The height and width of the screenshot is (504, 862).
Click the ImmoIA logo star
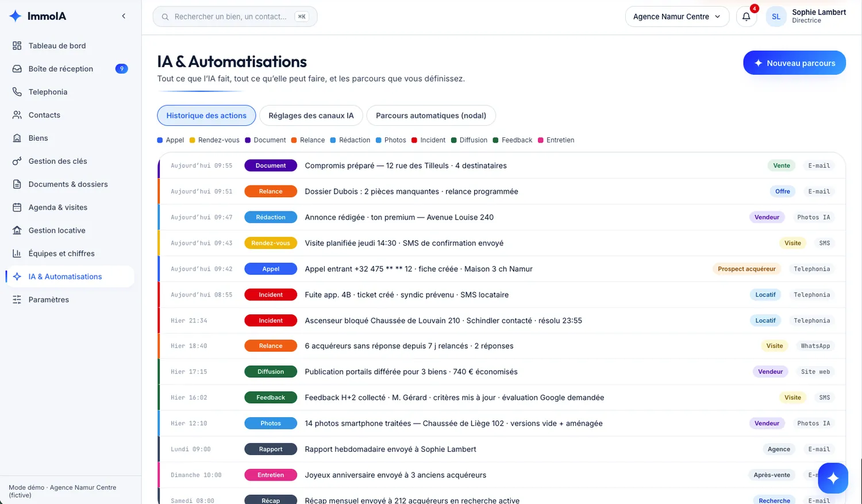click(16, 16)
